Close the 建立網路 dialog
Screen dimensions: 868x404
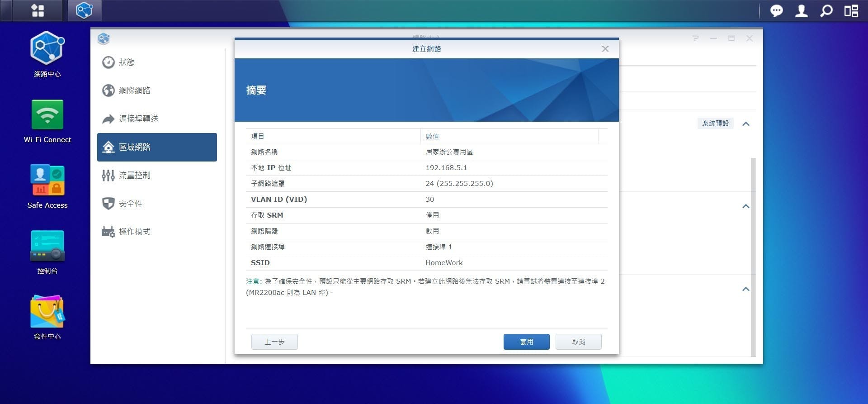[x=605, y=49]
